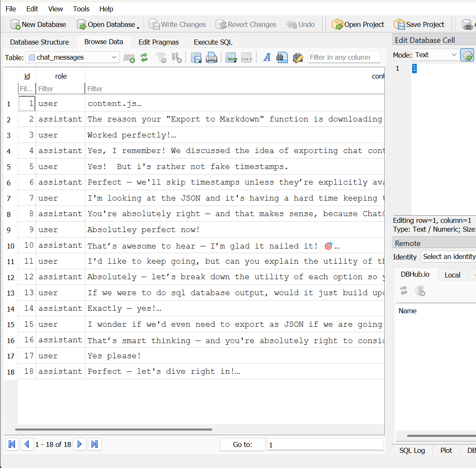This screenshot has width=476, height=468.
Task: Click the binoculars find icon
Action: coord(282,58)
